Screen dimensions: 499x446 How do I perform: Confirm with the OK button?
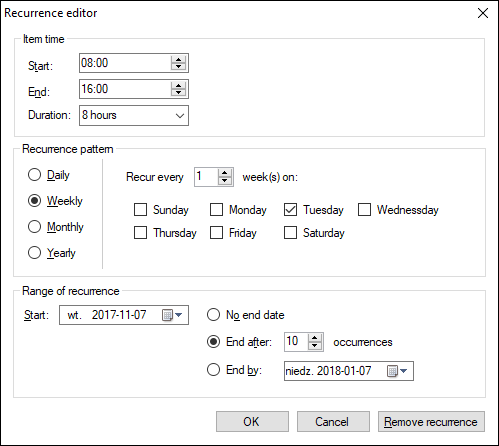(x=252, y=422)
